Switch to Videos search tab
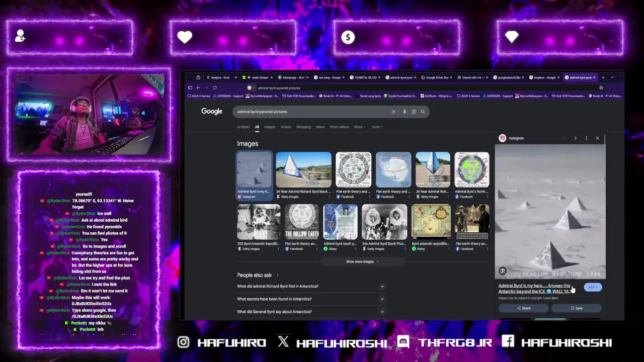Image resolution: width=644 pixels, height=362 pixels. 286,127
